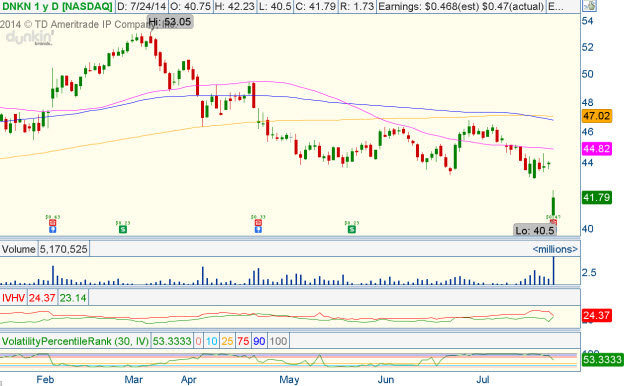Click the 53.3333 value beside VolatilityPercentileRank
625x386 pixels.
(x=172, y=341)
